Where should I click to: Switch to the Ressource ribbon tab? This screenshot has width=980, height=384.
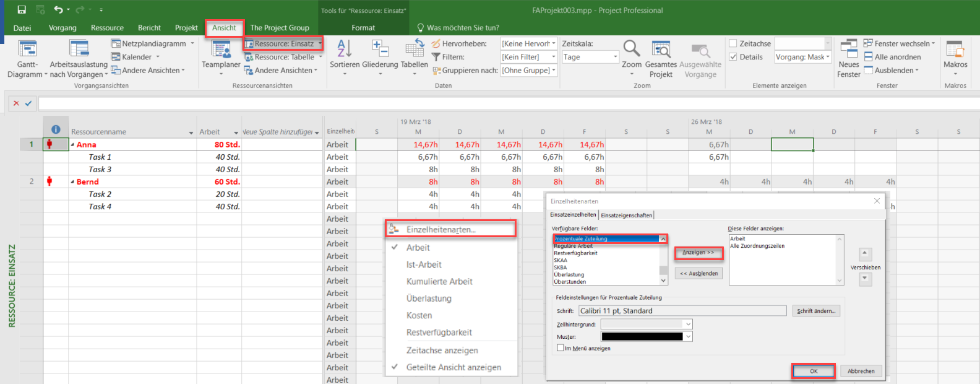(x=107, y=28)
